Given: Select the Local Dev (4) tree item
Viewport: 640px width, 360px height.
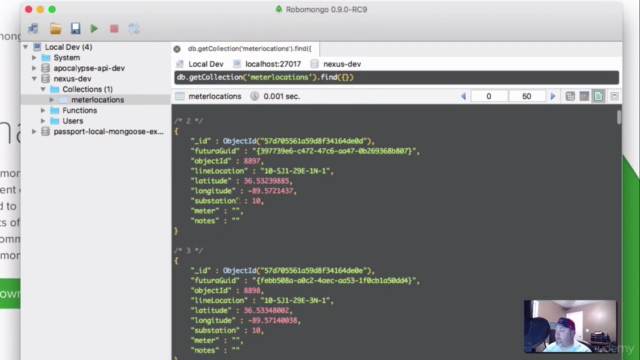Looking at the screenshot, I should [69, 47].
